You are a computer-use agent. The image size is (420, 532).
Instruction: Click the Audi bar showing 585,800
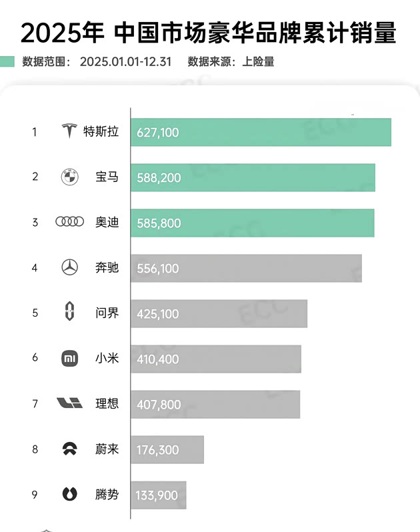coord(252,223)
